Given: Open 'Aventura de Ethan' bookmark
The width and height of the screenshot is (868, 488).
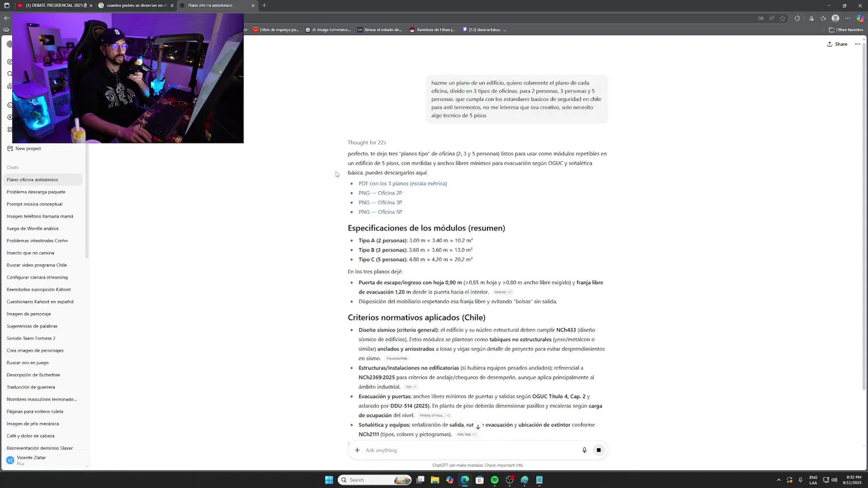Looking at the screenshot, I should [x=432, y=30].
